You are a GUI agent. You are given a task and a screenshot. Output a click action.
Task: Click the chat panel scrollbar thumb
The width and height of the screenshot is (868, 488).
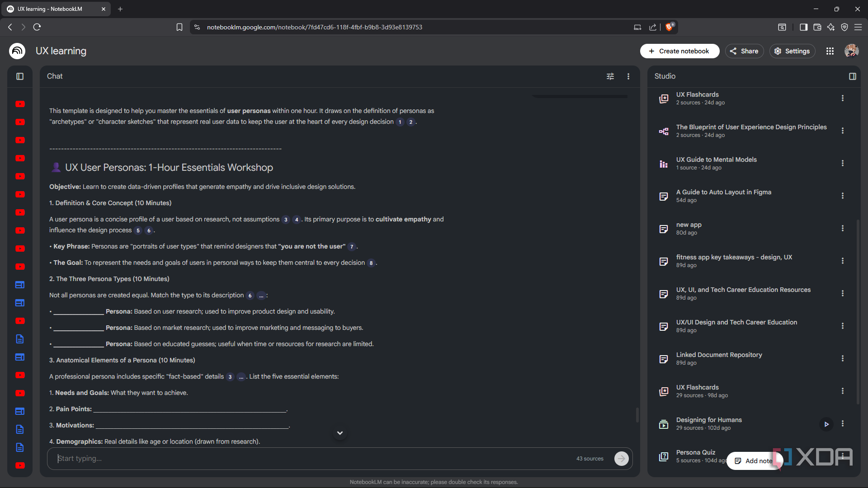click(637, 415)
